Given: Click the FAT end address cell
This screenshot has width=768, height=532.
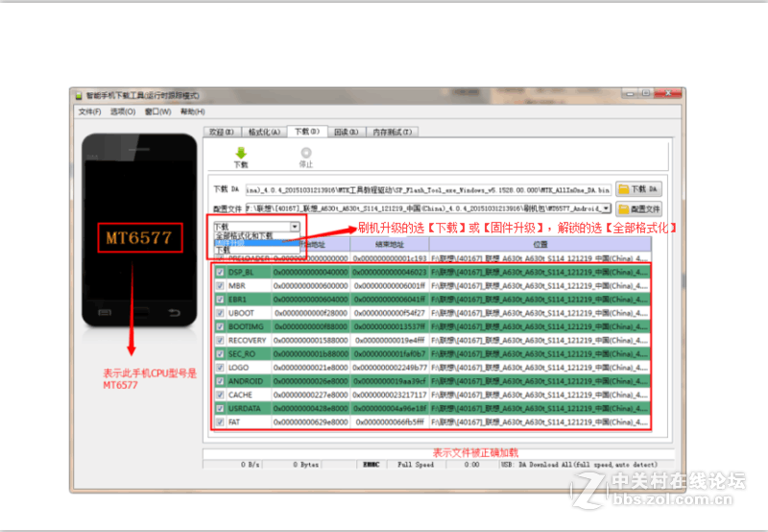Looking at the screenshot, I should click(x=390, y=423).
